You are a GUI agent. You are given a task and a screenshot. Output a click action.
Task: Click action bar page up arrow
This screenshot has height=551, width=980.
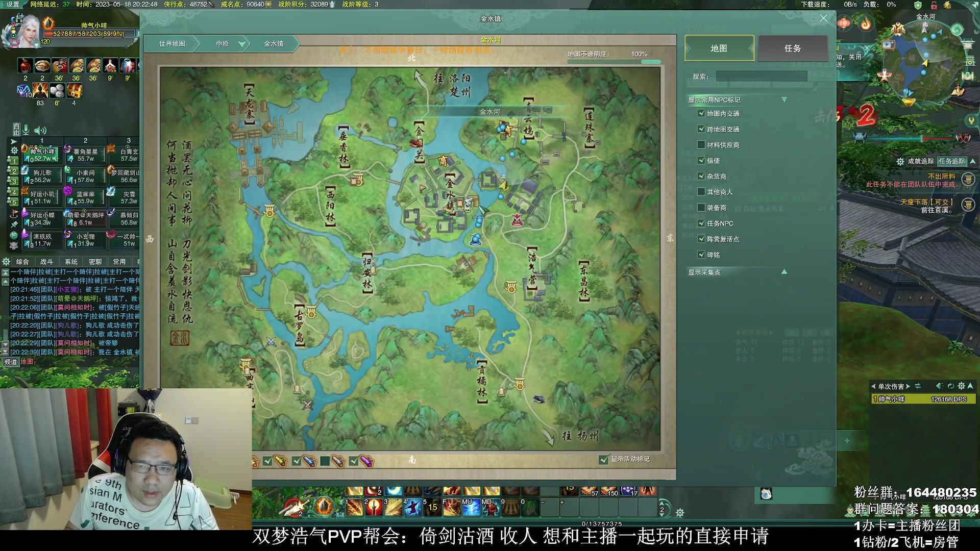663,503
